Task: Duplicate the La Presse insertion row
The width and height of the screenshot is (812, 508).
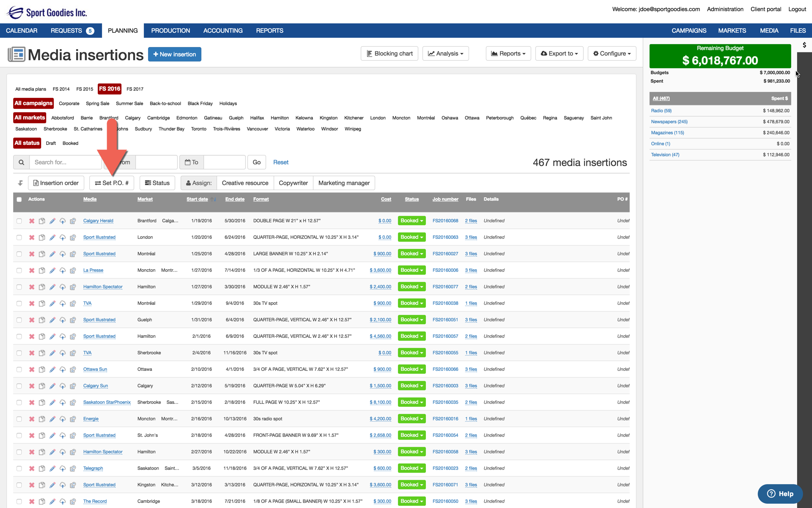Action: click(x=42, y=271)
